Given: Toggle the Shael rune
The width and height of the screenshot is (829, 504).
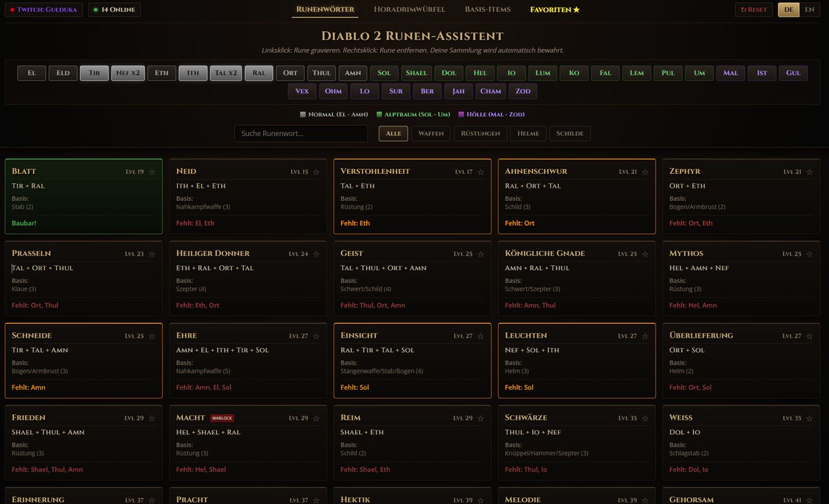Looking at the screenshot, I should click(x=417, y=72).
